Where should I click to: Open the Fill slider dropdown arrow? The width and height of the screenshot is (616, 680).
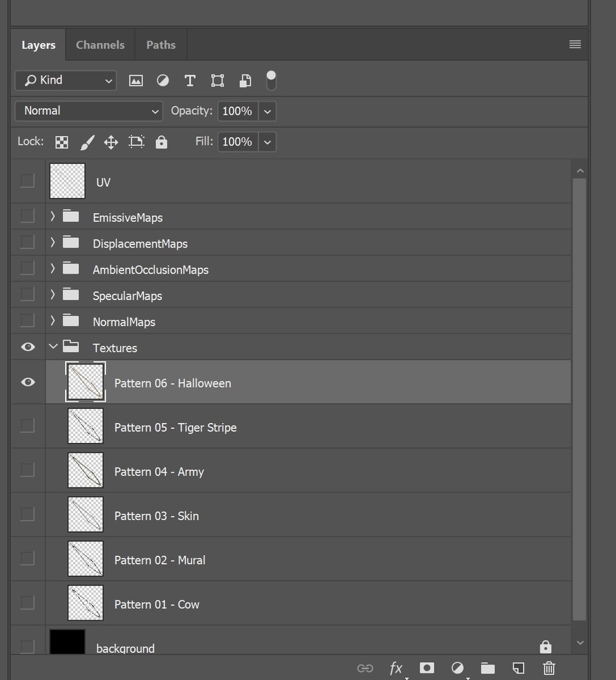click(x=268, y=142)
